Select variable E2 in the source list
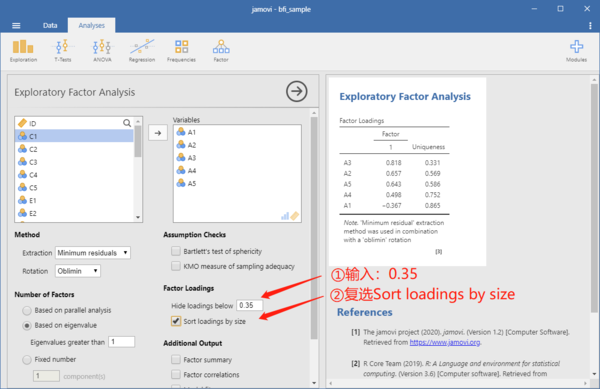The image size is (600, 389). point(74,213)
